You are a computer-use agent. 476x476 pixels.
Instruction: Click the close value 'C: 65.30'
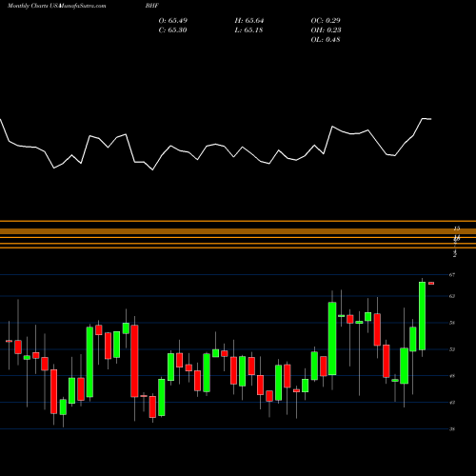pyautogui.click(x=172, y=30)
